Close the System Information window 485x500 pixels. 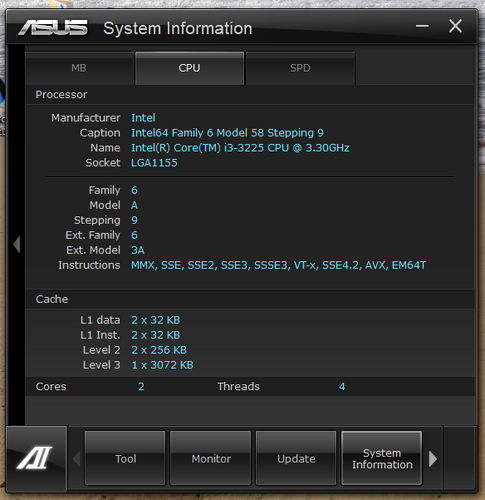click(455, 26)
